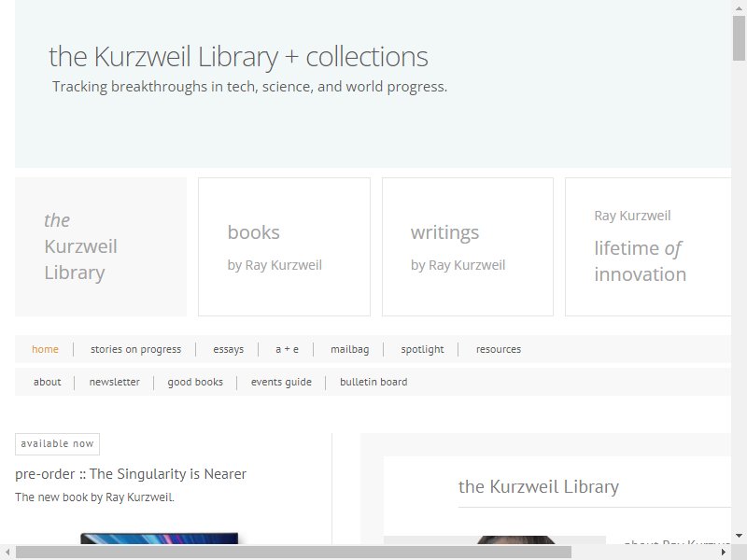Viewport: 747px width, 560px height.
Task: Open the 'bulletin board' menu item
Action: pos(373,382)
